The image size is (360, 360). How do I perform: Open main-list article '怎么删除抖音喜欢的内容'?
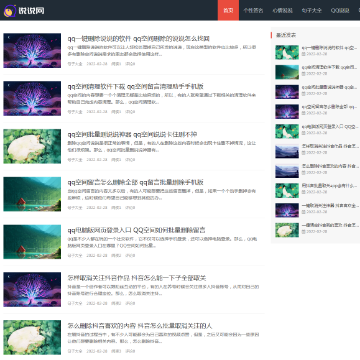140,326
